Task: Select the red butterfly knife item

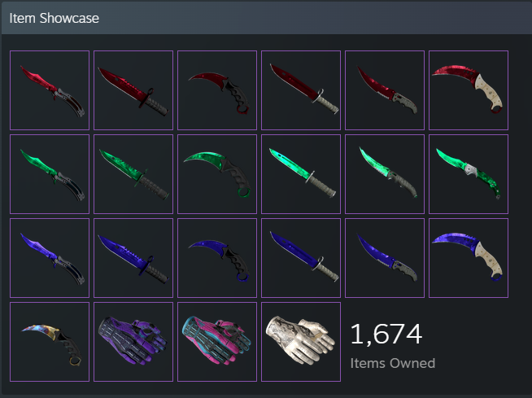Action: coord(50,90)
